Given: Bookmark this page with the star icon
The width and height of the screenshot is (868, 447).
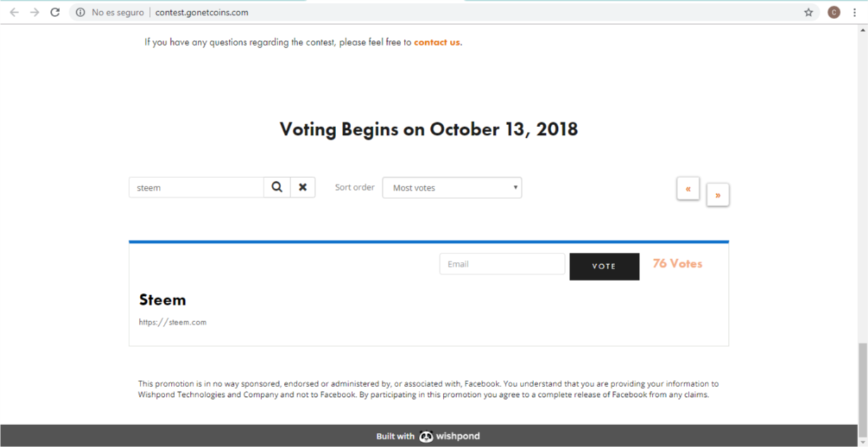Looking at the screenshot, I should 809,12.
